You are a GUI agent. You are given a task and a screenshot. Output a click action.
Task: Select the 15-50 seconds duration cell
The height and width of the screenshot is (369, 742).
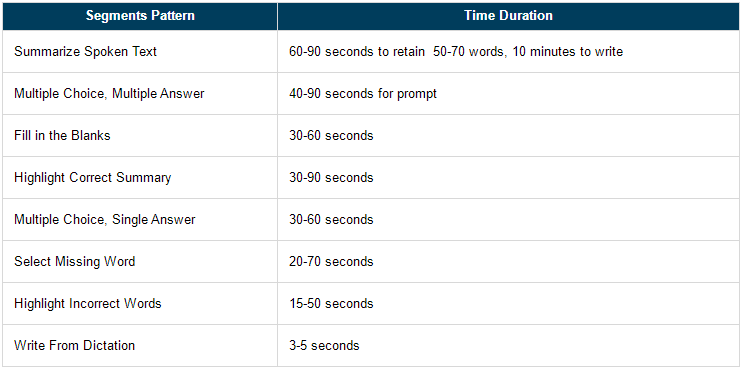click(x=508, y=303)
